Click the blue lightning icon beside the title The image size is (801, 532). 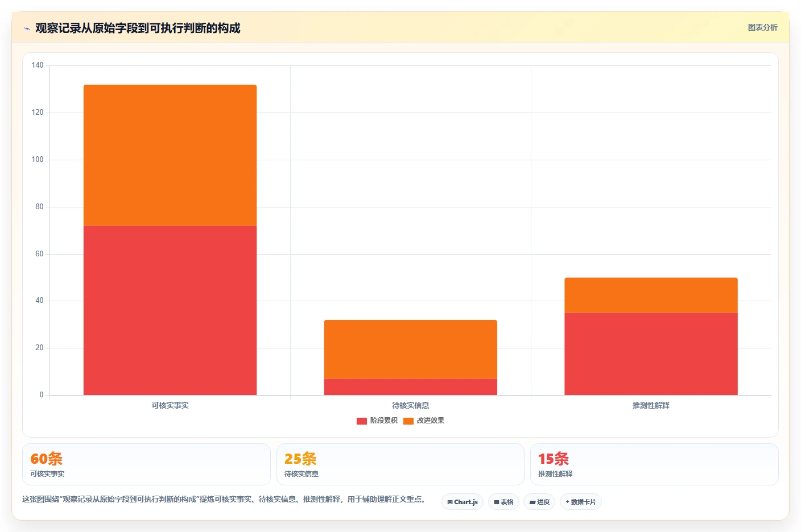[x=27, y=28]
